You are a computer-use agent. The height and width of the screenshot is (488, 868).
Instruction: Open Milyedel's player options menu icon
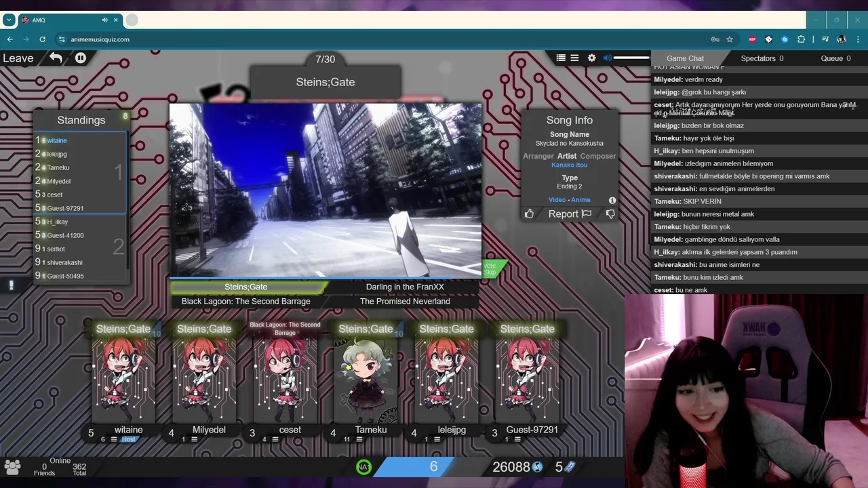pyautogui.click(x=194, y=439)
